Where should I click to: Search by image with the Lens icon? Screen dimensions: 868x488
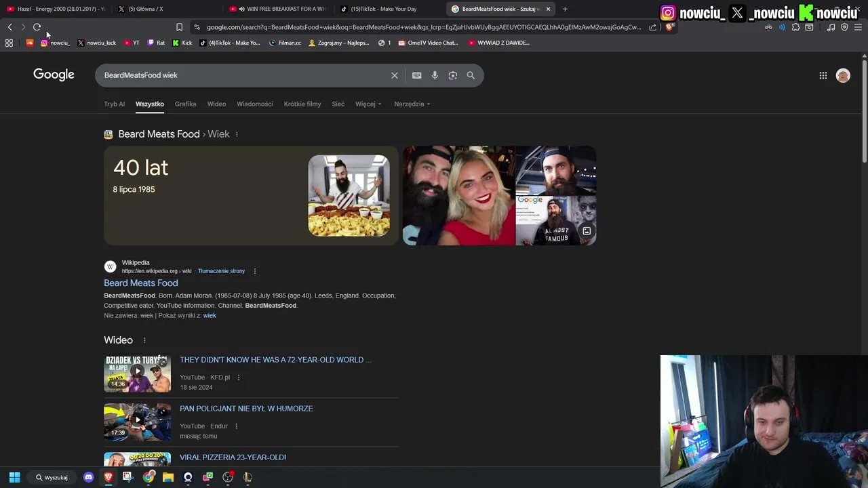452,75
